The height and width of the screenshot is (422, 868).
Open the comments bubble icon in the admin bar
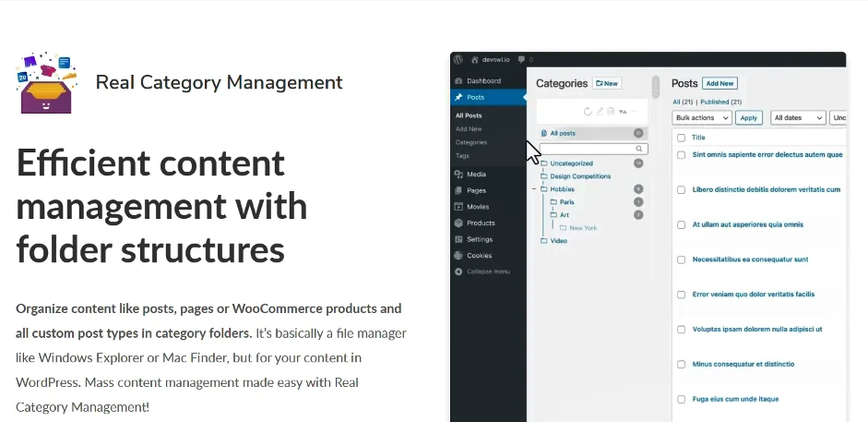click(x=521, y=60)
